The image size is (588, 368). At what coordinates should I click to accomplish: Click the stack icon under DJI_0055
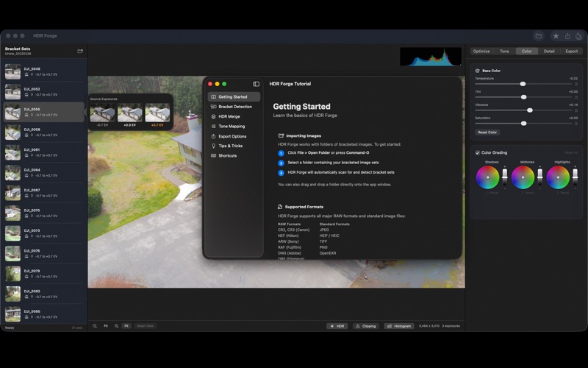(26, 115)
